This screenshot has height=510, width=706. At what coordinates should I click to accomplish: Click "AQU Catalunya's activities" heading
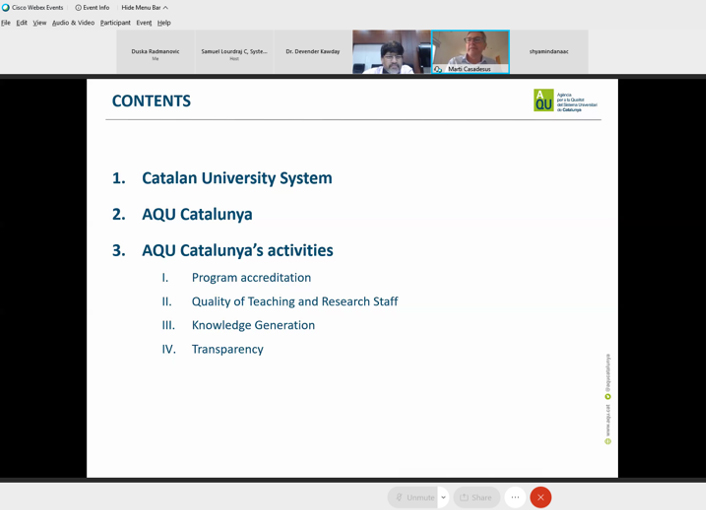coord(238,250)
